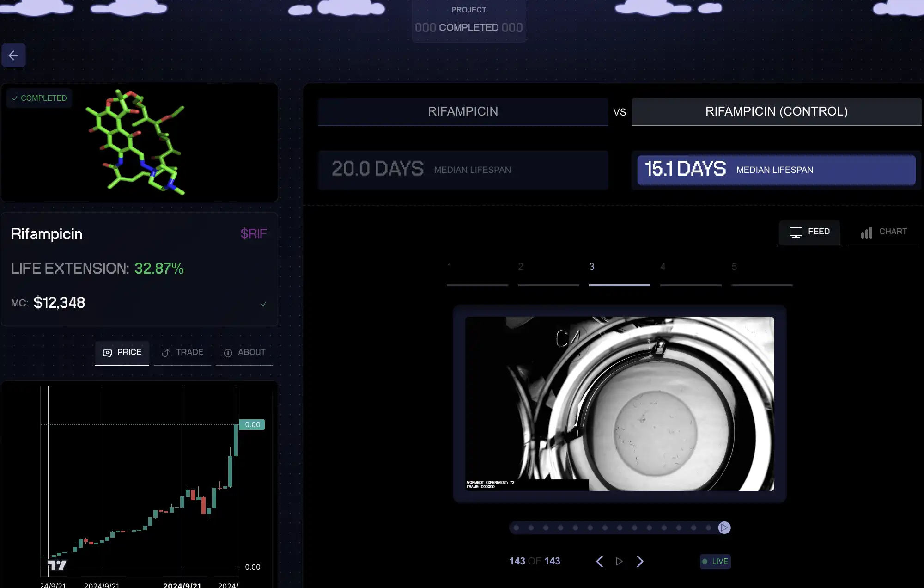Screen dimensions: 924x588
Task: Click the LIVE status indicator icon
Action: (705, 561)
